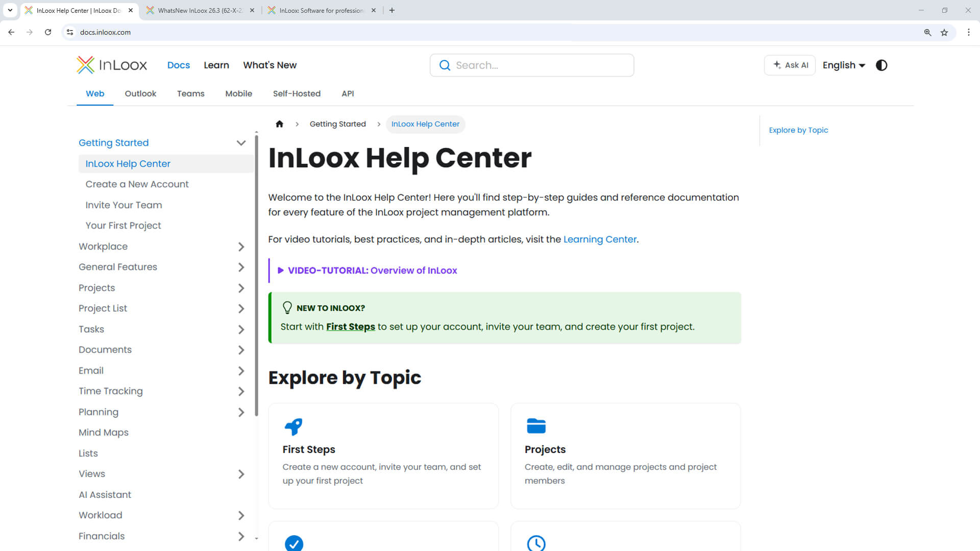The height and width of the screenshot is (551, 980).
Task: Select the API tab
Action: pos(348,93)
